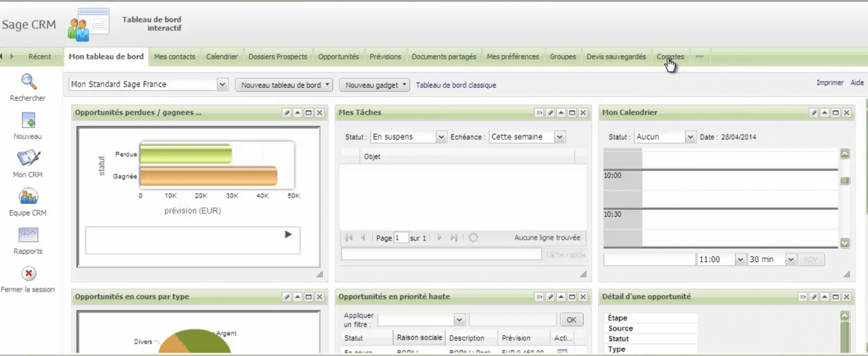Click the RDV button in Mon Calendrier

coord(811,260)
